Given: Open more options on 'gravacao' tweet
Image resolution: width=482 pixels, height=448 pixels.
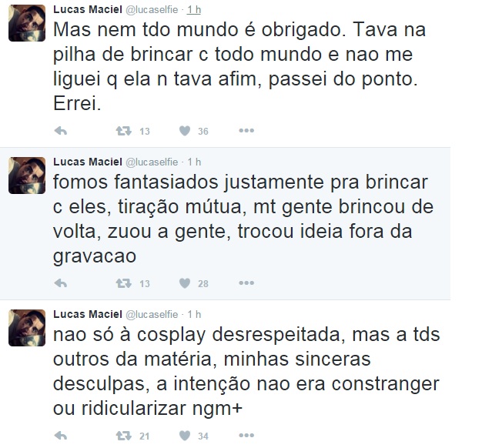Looking at the screenshot, I should tap(246, 283).
